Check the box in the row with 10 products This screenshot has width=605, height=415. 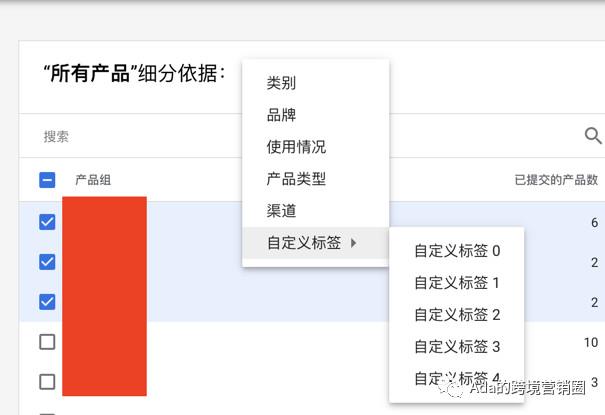(x=47, y=342)
